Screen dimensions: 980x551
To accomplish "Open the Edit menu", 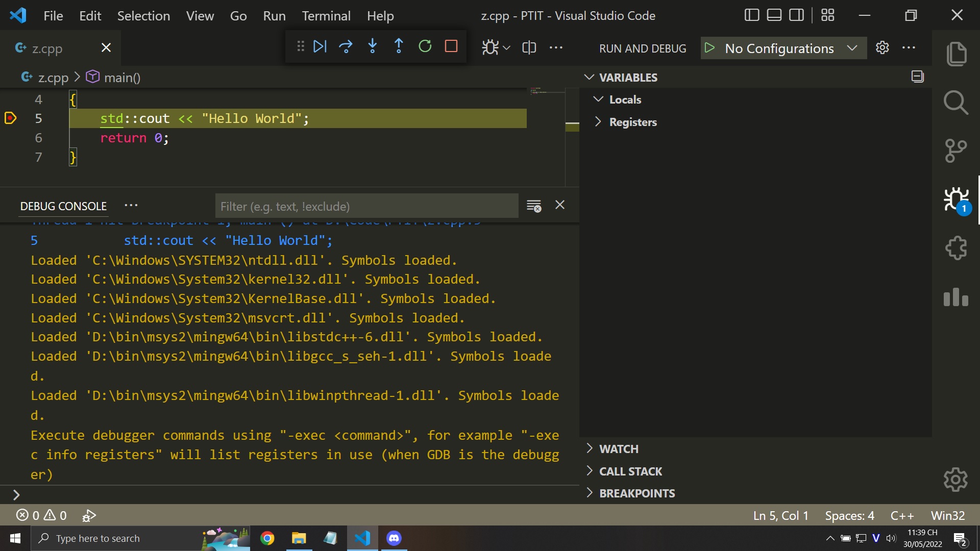I will (x=90, y=16).
